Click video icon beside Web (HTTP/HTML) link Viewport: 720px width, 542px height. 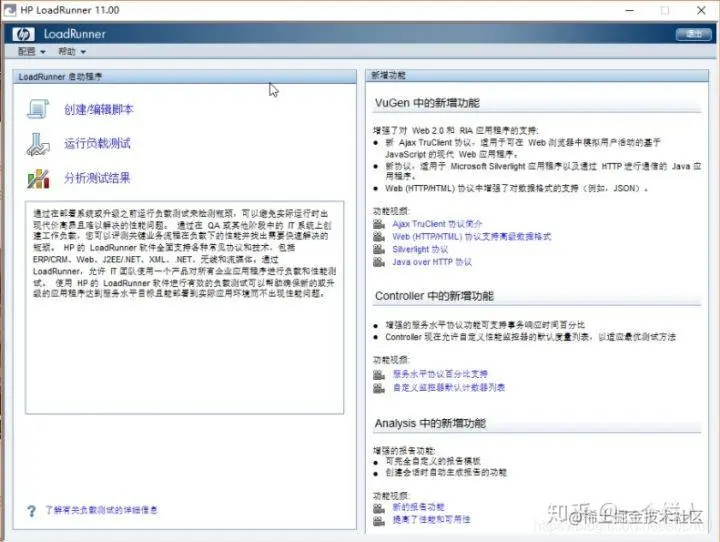pos(379,237)
